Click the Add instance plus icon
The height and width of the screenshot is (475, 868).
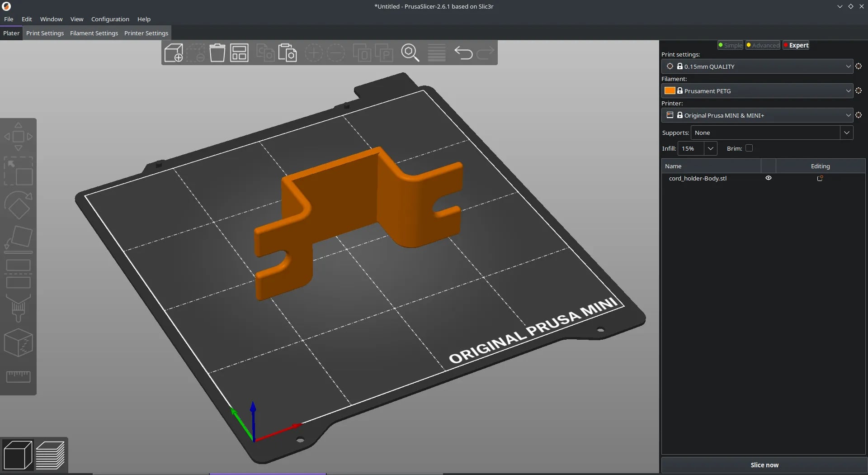click(313, 53)
